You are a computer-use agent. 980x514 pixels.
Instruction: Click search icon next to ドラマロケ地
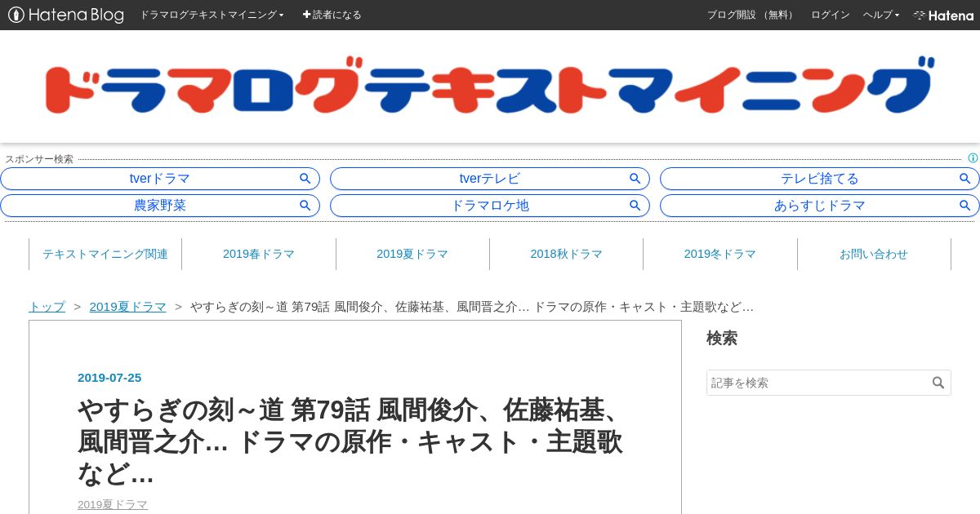635,206
